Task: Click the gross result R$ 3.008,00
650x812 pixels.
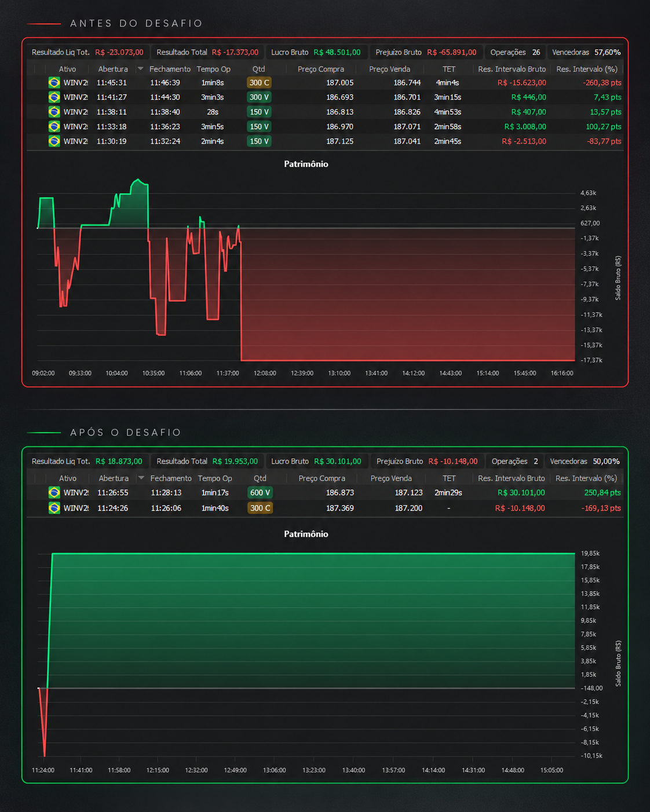Action: 525,126
